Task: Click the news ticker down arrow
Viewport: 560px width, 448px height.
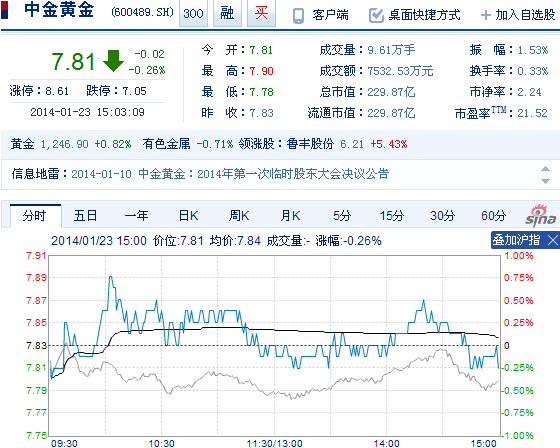Action: (x=545, y=181)
